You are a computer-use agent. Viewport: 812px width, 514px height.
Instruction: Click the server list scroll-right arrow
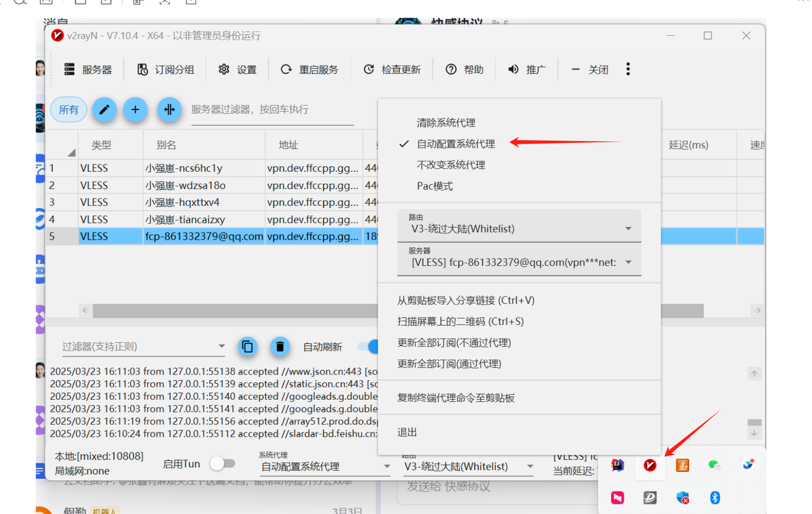[x=756, y=311]
